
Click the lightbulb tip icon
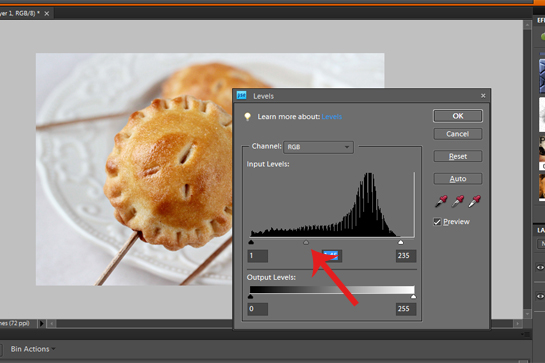point(247,116)
